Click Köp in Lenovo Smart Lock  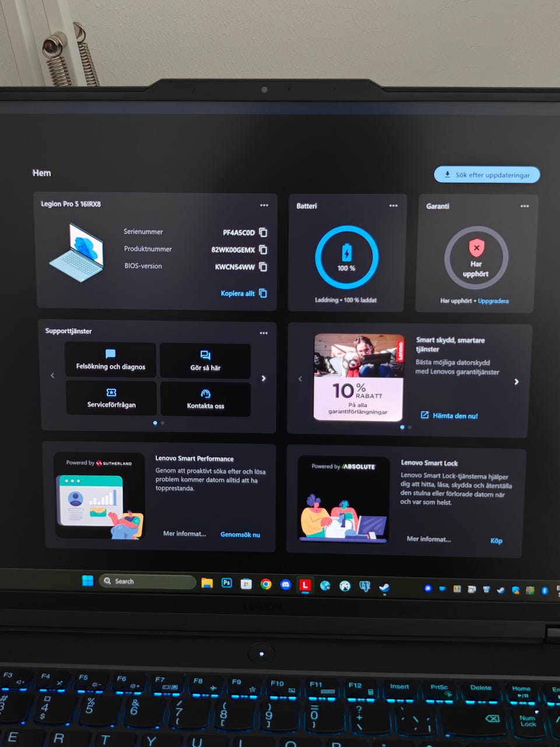(496, 540)
